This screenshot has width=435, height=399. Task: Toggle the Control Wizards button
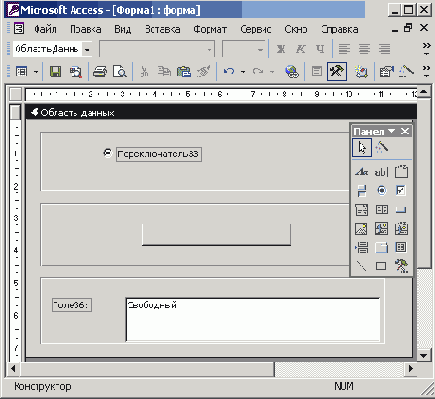pyautogui.click(x=381, y=147)
